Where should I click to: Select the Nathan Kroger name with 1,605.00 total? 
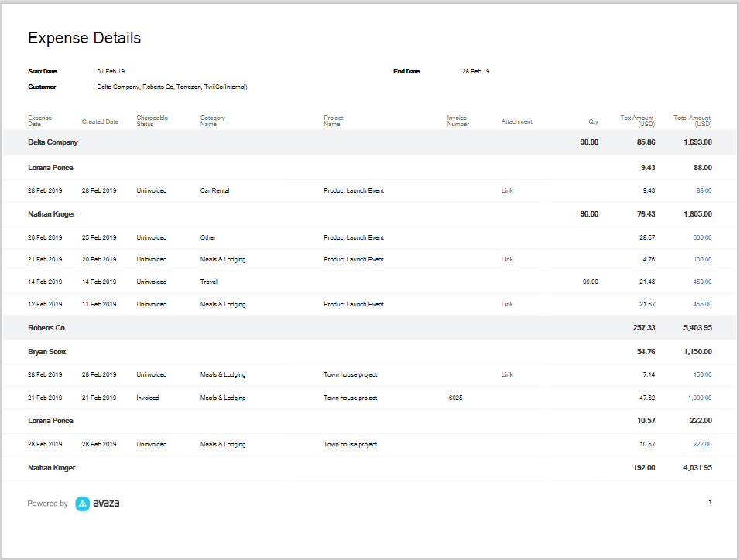pyautogui.click(x=51, y=214)
